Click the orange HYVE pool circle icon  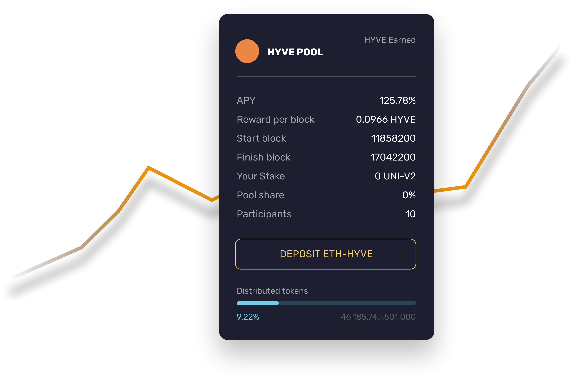pos(247,51)
